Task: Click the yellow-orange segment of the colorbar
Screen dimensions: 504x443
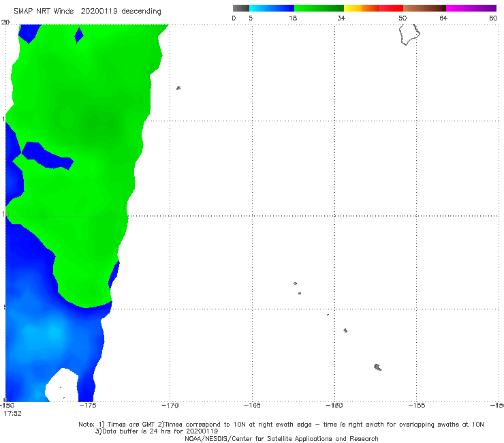Action: 362,8
